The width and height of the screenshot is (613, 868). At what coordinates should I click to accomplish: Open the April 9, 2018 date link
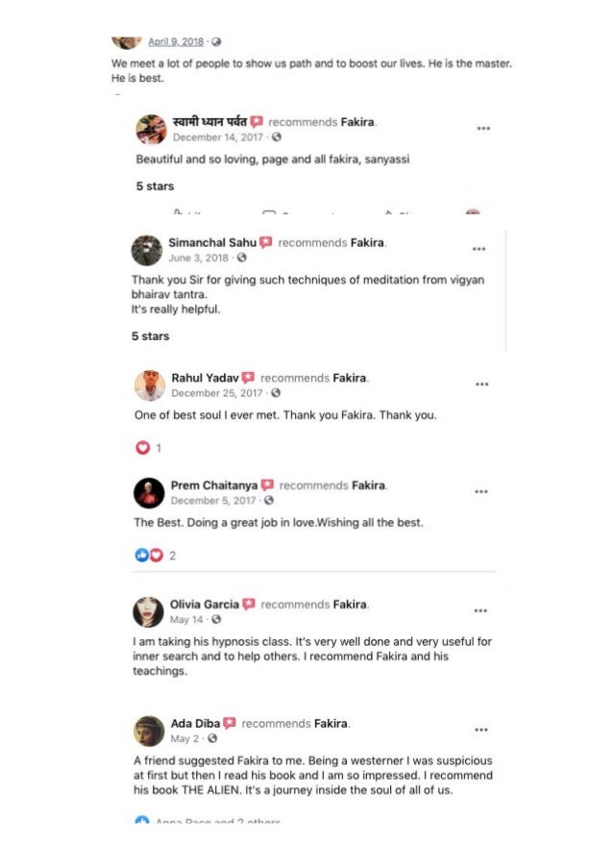(x=177, y=41)
